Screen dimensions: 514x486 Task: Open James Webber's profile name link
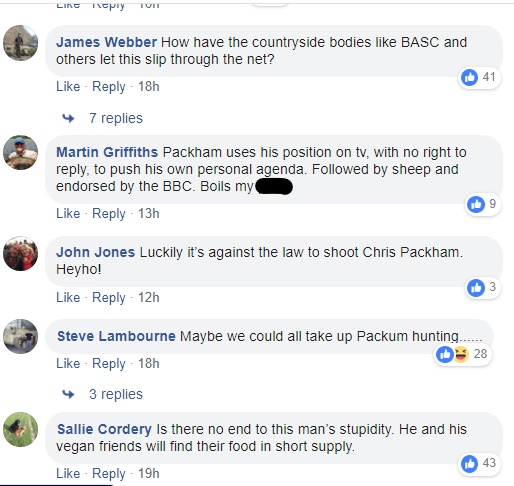pos(106,42)
